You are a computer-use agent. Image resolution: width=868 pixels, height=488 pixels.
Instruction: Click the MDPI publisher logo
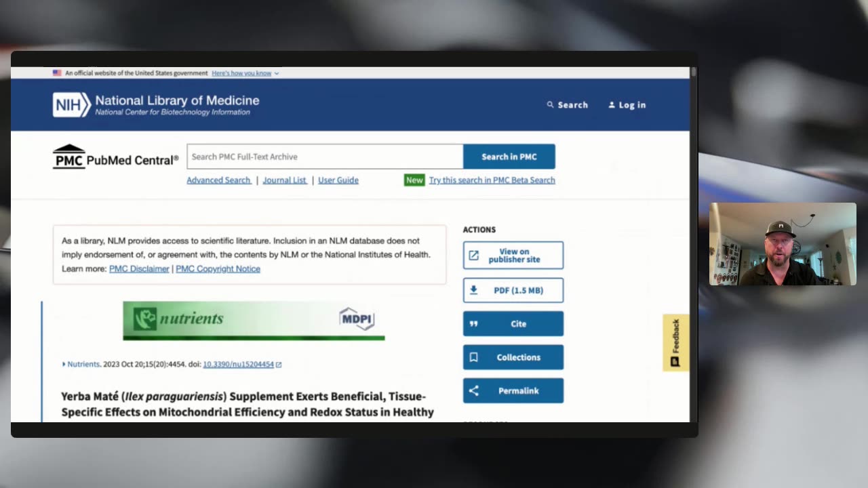click(357, 319)
